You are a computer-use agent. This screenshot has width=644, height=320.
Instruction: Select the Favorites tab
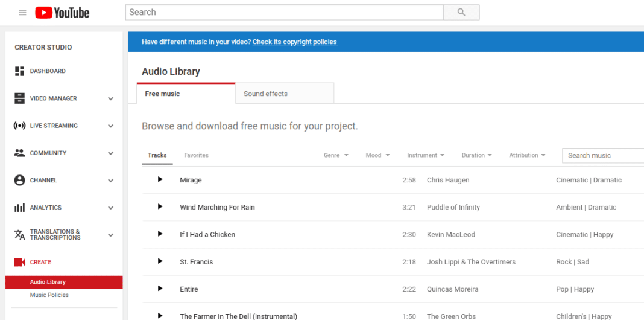[x=197, y=156]
